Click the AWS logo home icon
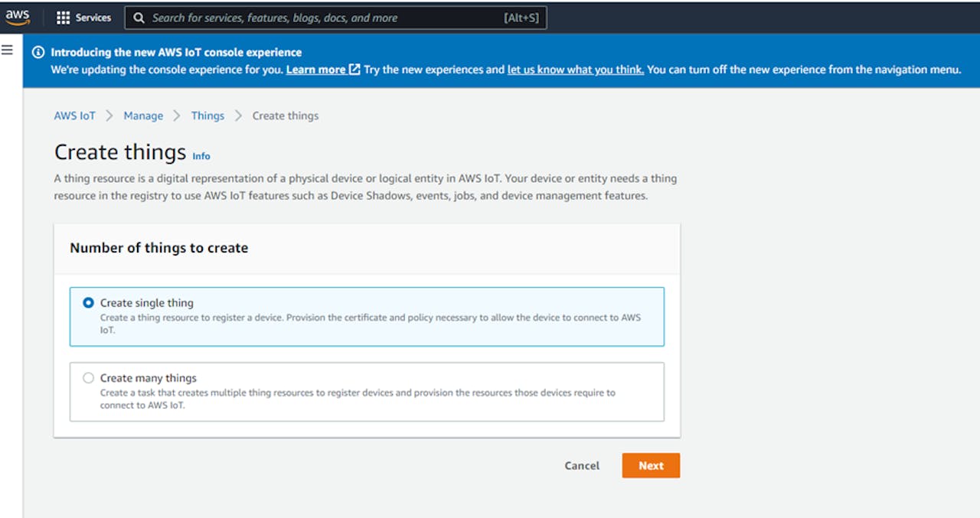This screenshot has height=518, width=980. [18, 18]
